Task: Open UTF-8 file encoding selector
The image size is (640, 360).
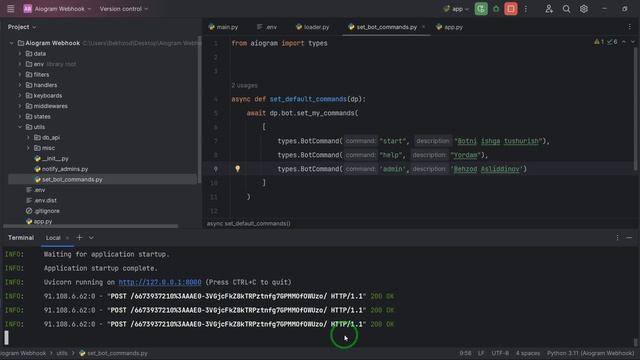Action: click(500, 353)
